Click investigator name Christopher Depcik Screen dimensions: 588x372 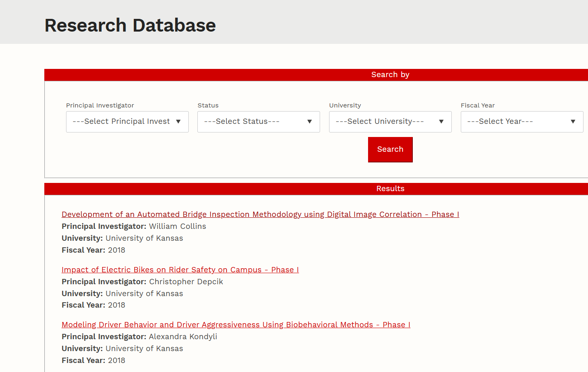point(186,282)
